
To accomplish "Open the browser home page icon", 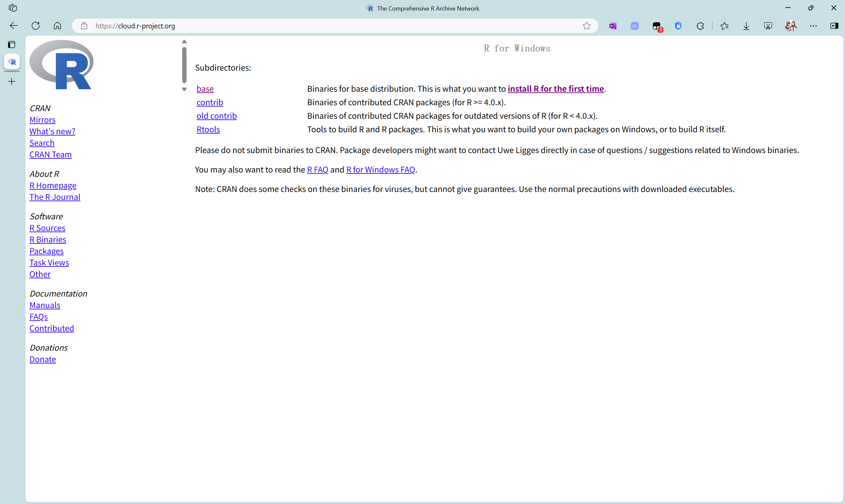I will point(57,26).
